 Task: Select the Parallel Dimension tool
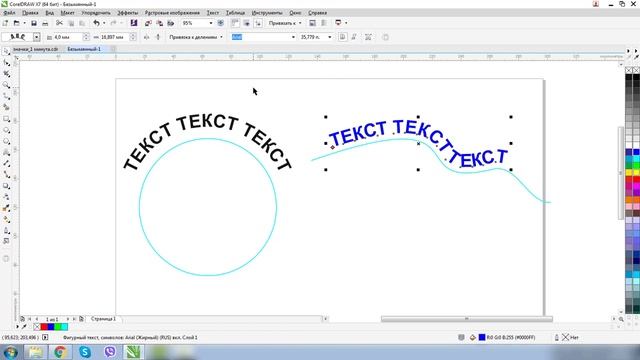point(6,163)
